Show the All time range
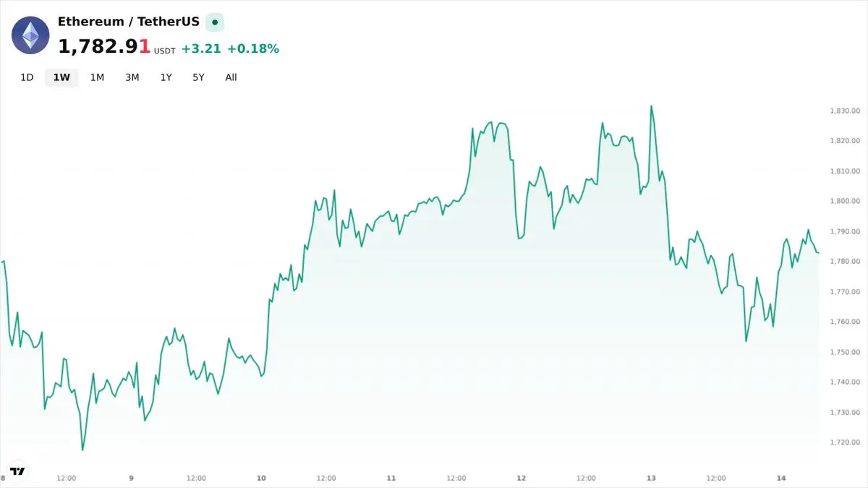 point(231,77)
